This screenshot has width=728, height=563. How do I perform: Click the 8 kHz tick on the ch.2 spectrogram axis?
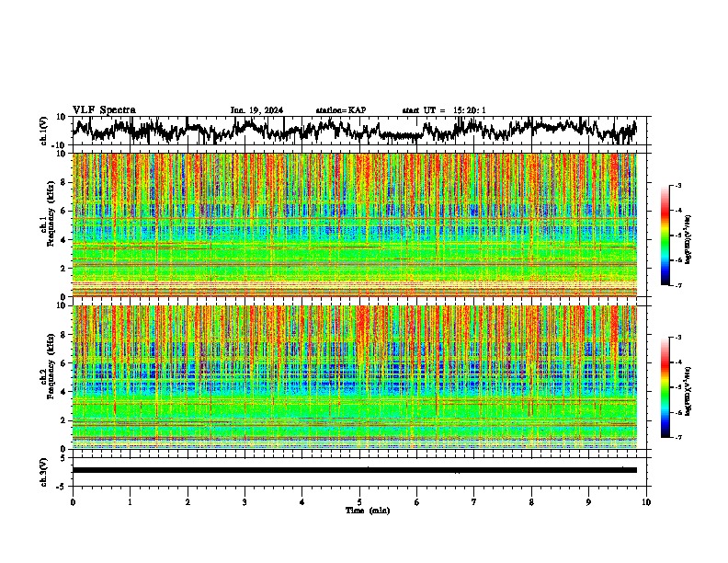tap(63, 335)
